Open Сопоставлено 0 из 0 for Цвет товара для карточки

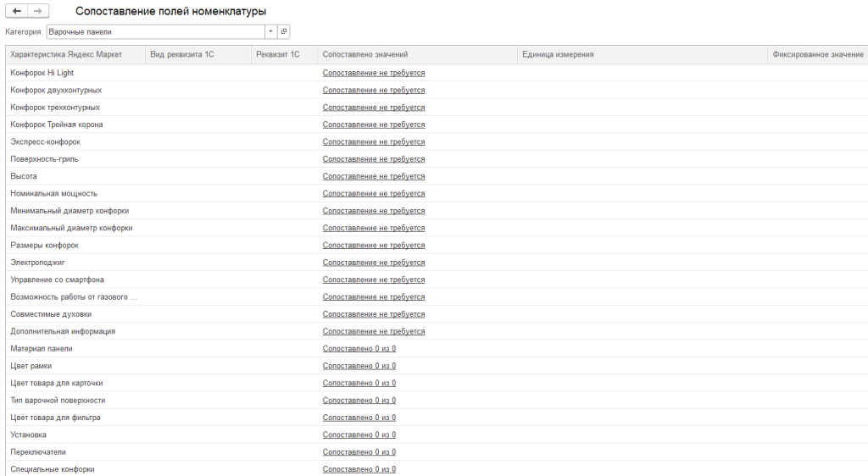[359, 383]
